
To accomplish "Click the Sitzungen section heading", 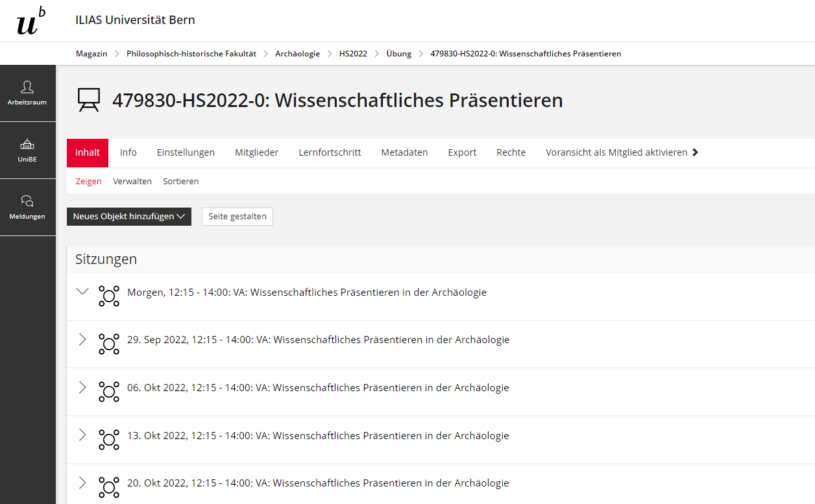I will point(106,259).
